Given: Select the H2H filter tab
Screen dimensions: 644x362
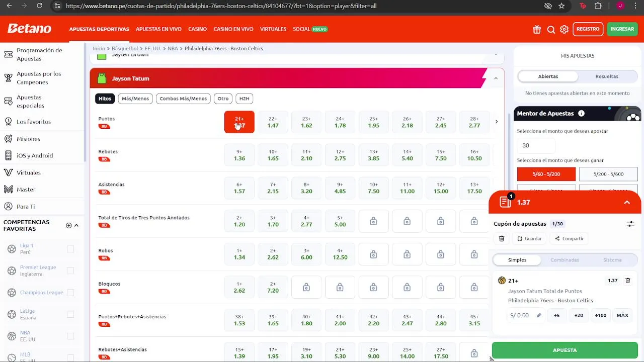Looking at the screenshot, I should click(x=244, y=99).
